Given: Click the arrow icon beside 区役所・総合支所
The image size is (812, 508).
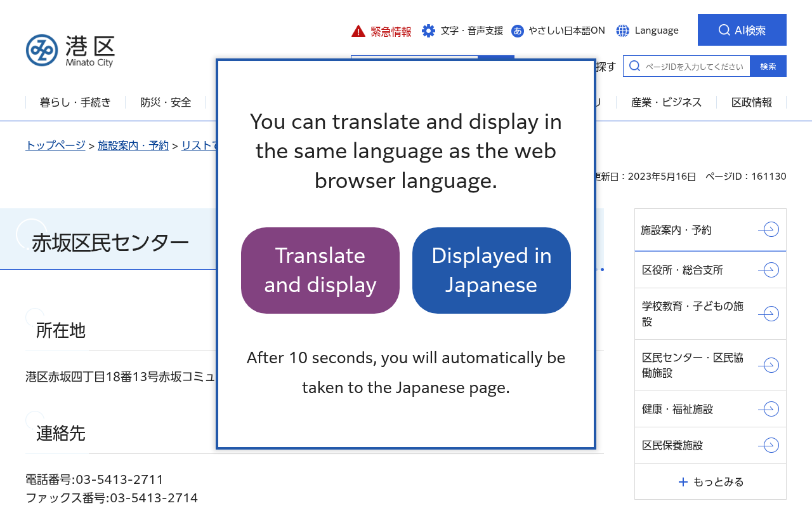Looking at the screenshot, I should click(768, 270).
